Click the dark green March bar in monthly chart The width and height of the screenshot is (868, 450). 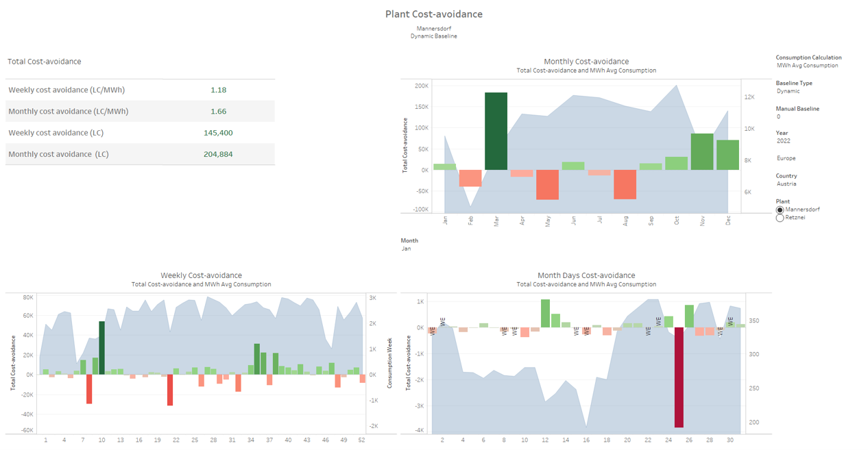tap(496, 131)
